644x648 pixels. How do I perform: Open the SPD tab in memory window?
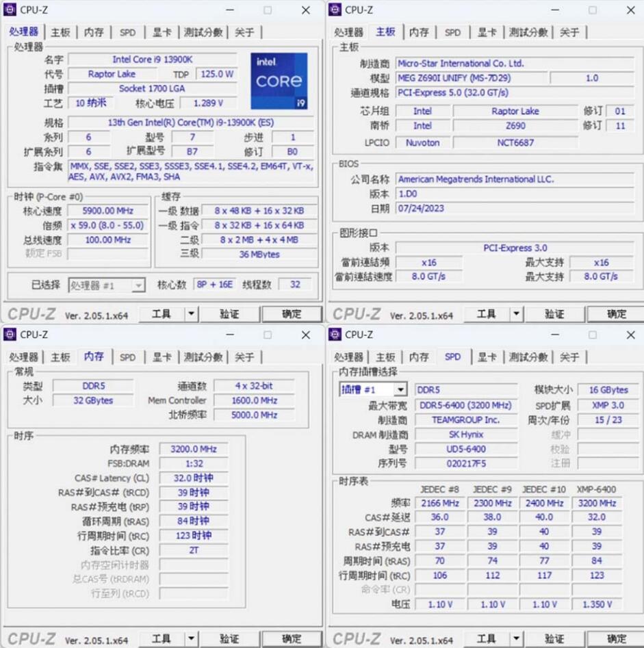(x=127, y=357)
